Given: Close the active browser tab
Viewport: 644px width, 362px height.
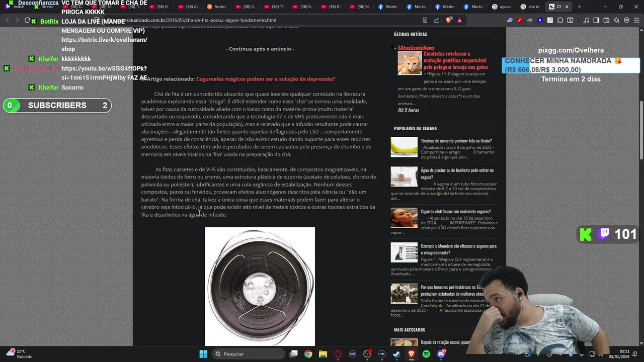Looking at the screenshot, I should 567,7.
